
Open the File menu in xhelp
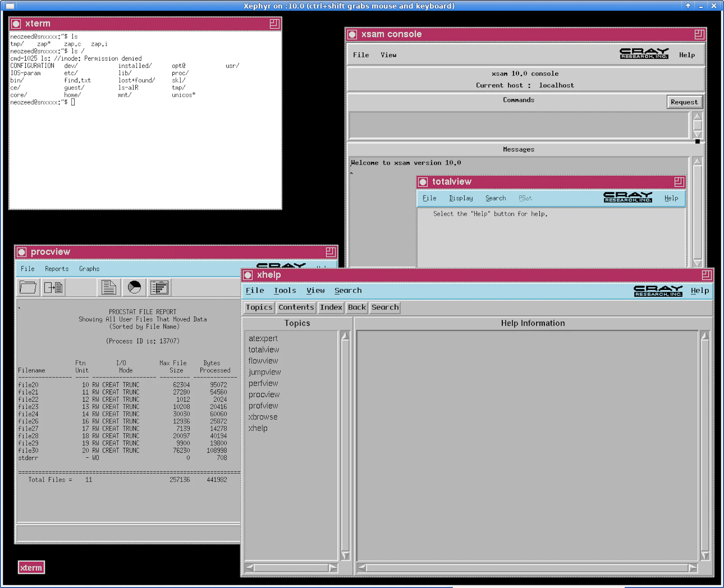pos(255,290)
